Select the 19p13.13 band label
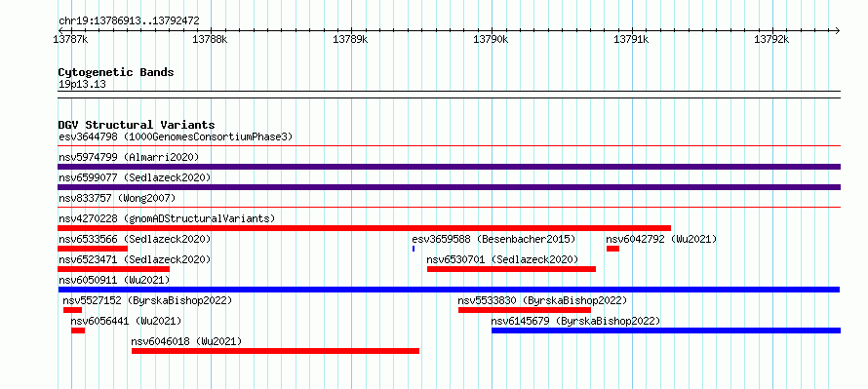This screenshot has width=868, height=389. (82, 85)
